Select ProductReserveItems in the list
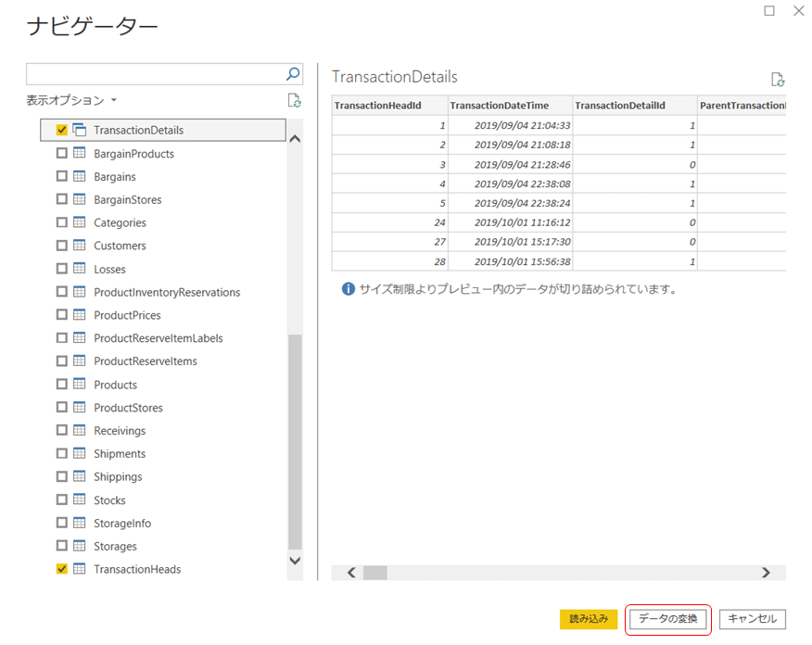Image resolution: width=812 pixels, height=645 pixels. (x=146, y=360)
